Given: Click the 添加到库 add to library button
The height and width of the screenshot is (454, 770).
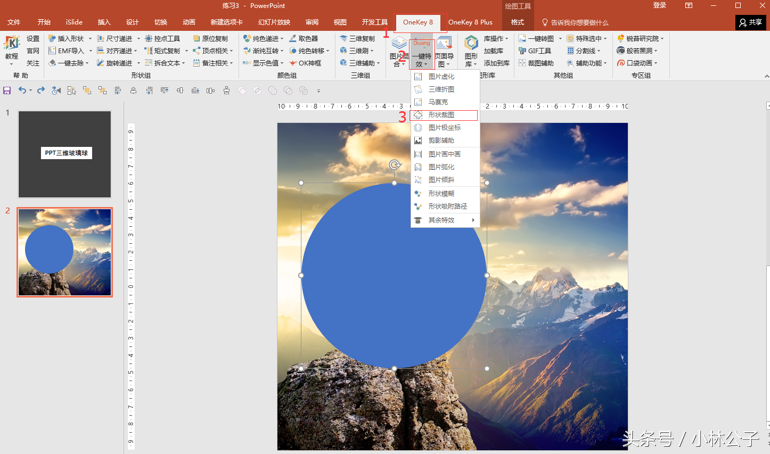Looking at the screenshot, I should coord(496,63).
